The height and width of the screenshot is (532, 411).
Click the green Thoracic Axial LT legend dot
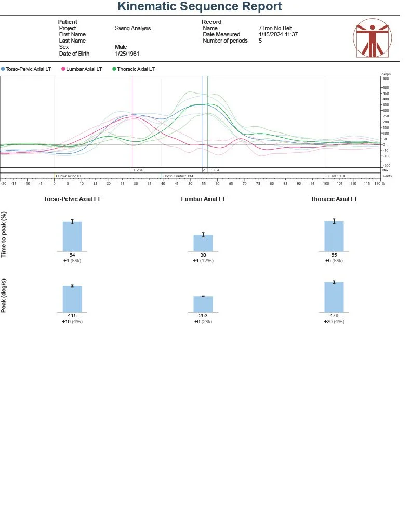point(114,69)
